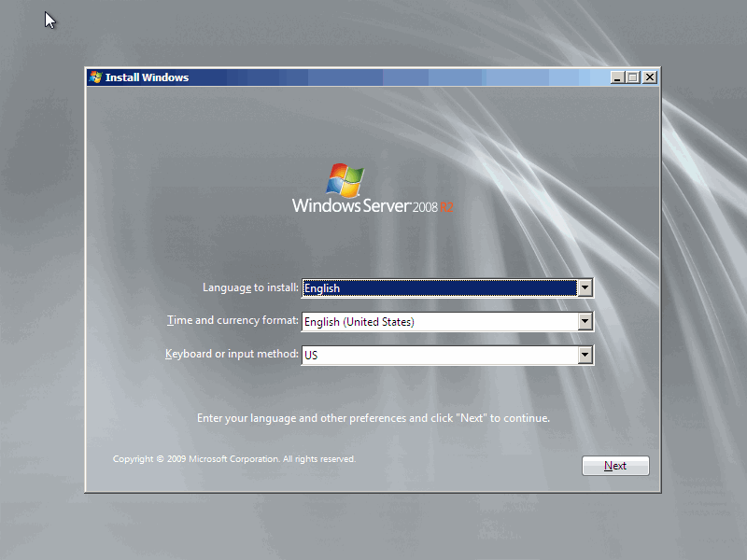Click the Microsoft copyright notice text
This screenshot has width=747, height=560.
tap(234, 459)
